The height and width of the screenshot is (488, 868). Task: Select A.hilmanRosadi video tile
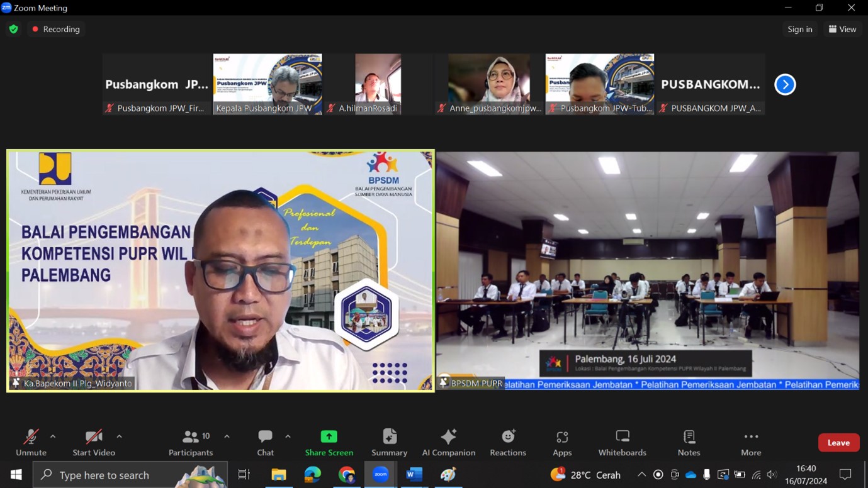pos(378,84)
